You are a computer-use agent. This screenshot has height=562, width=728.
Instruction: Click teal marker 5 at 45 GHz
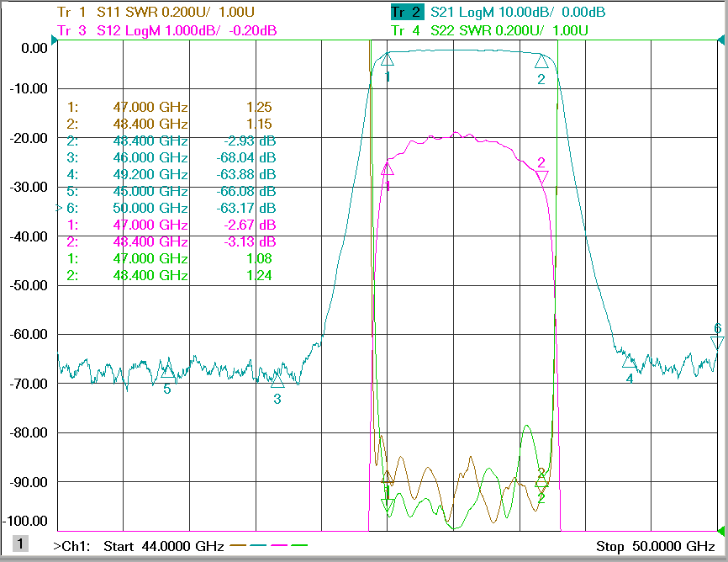point(167,371)
